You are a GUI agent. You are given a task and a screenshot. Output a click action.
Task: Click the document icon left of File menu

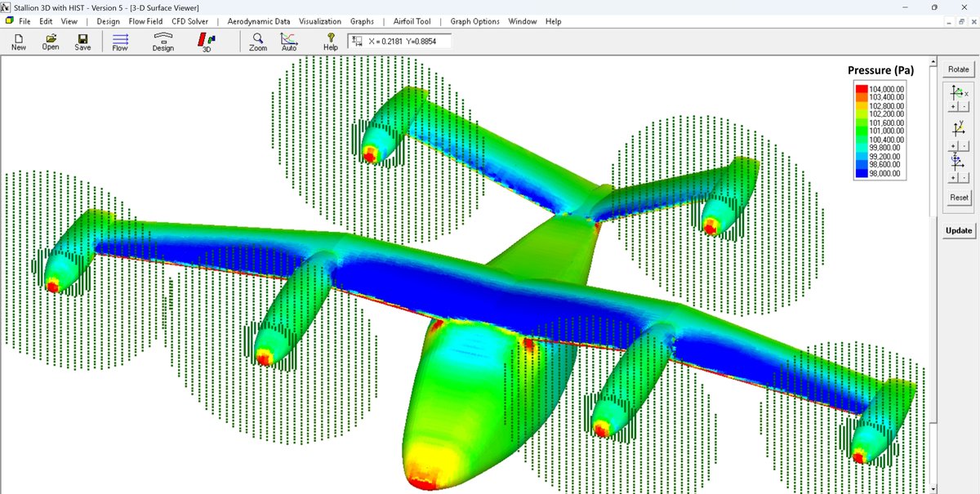tap(9, 21)
